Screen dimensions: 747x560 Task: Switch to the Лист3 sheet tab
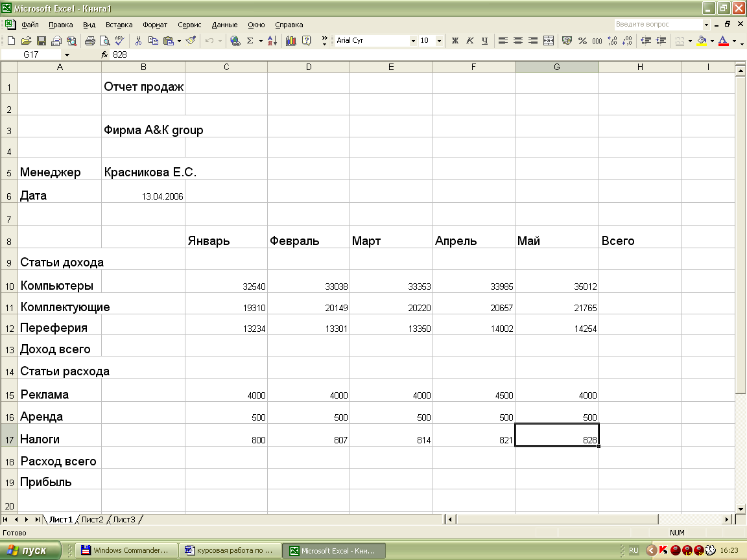[124, 520]
